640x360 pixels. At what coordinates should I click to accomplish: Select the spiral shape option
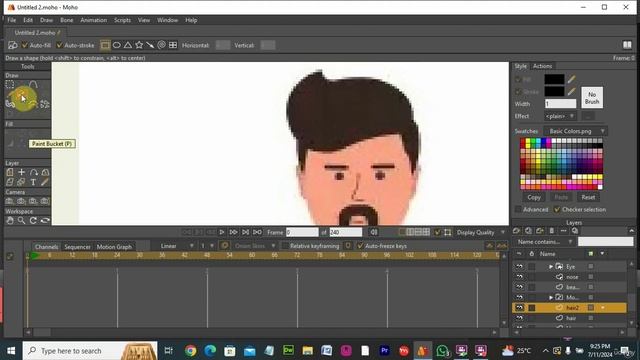[162, 45]
